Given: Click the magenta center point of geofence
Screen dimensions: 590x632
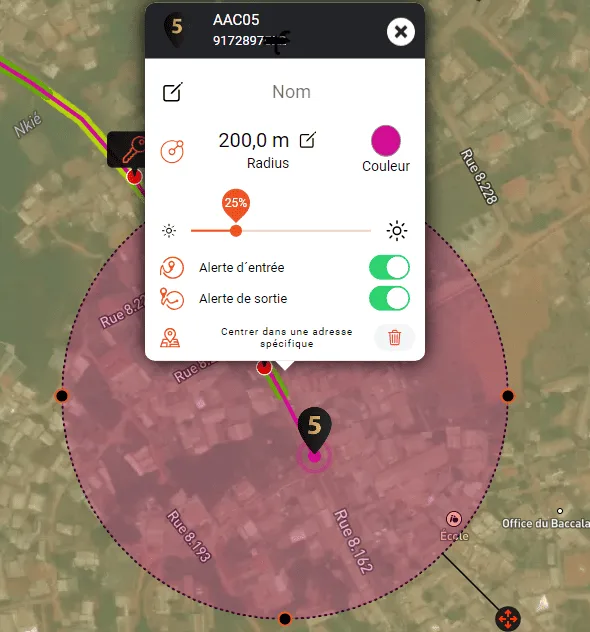Looking at the screenshot, I should pos(314,457).
